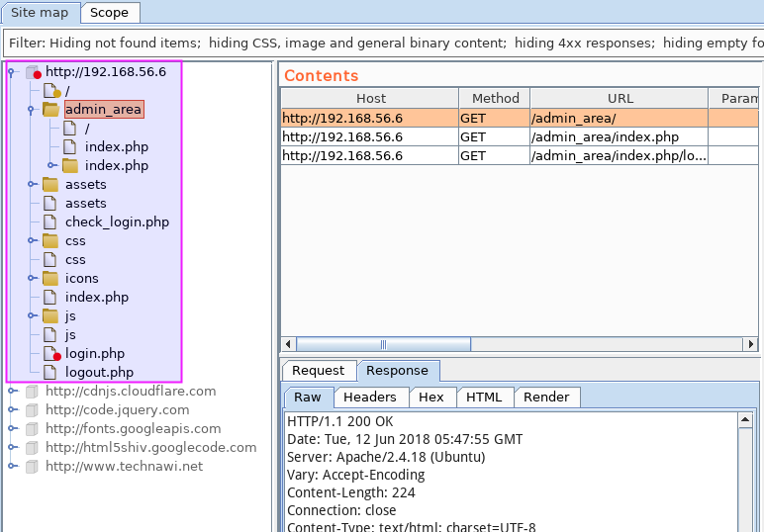The width and height of the screenshot is (764, 532).
Task: Click the login.php icon with red issue dot
Action: click(51, 354)
